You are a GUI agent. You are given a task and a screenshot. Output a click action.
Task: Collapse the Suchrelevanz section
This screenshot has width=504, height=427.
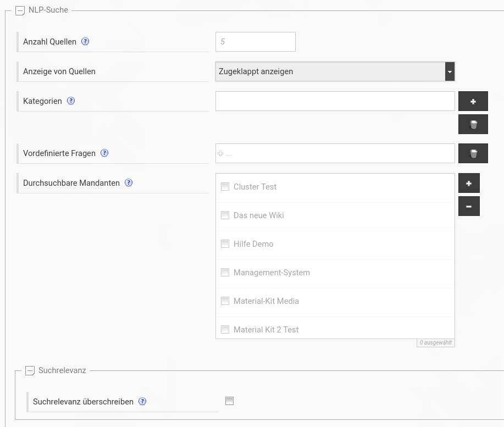point(30,371)
